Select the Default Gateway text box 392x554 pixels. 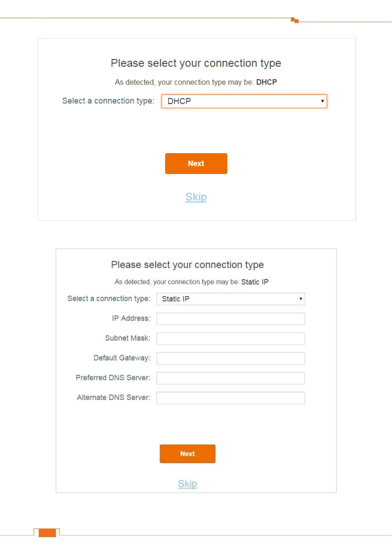230,358
